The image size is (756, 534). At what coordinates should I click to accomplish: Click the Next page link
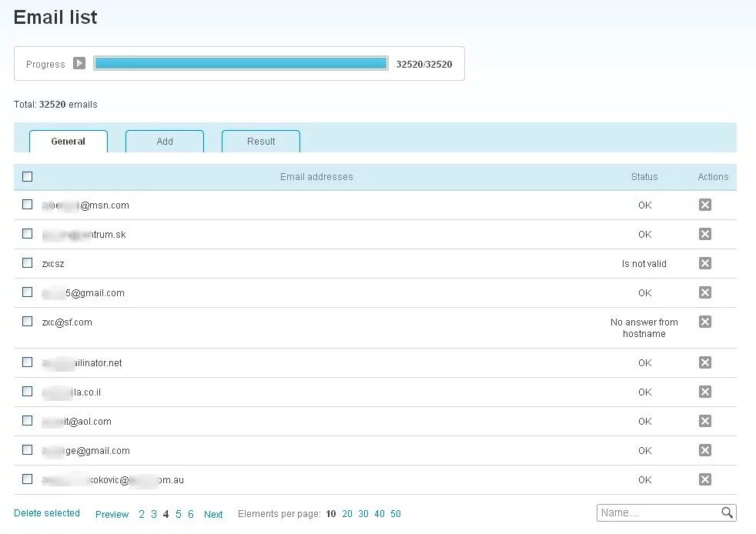213,514
